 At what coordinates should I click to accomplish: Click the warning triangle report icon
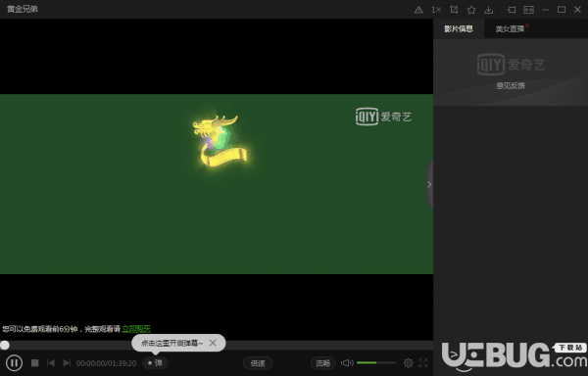(418, 10)
